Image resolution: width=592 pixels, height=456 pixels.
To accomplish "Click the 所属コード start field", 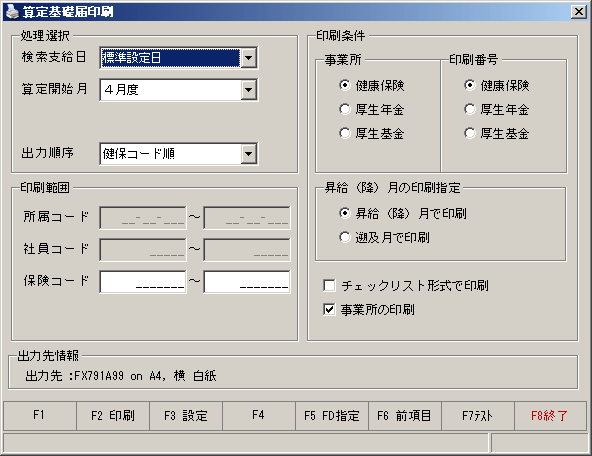I will (x=143, y=217).
